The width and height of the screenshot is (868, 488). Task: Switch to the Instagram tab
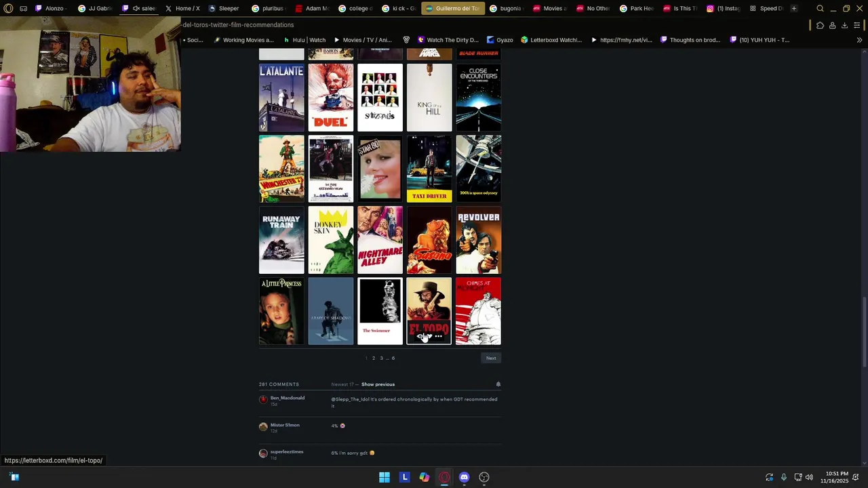click(x=723, y=8)
